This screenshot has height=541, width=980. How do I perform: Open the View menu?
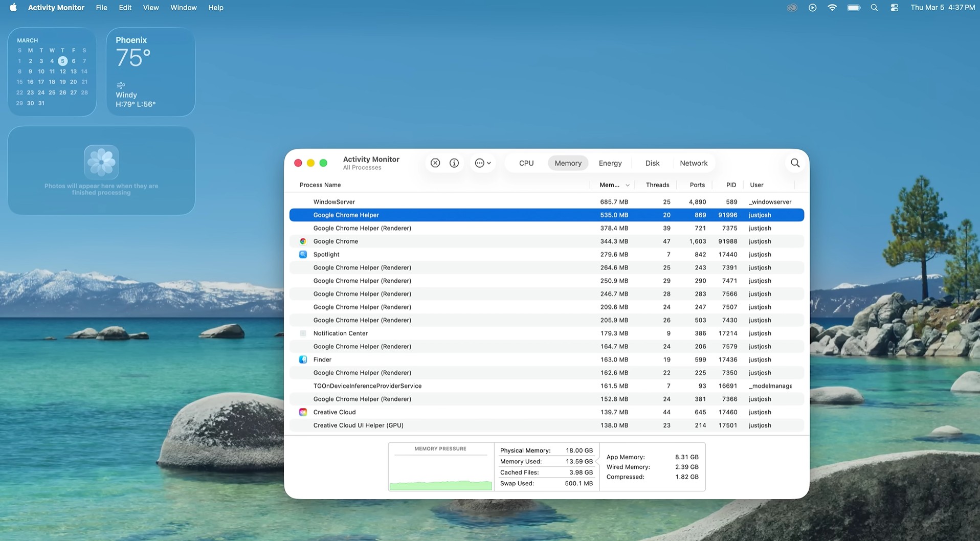pos(150,7)
